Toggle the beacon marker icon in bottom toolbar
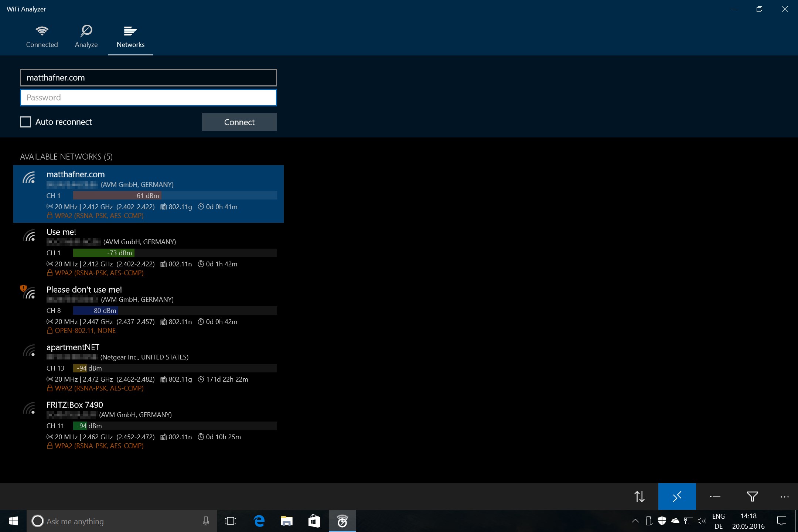This screenshot has width=798, height=532. (x=715, y=497)
